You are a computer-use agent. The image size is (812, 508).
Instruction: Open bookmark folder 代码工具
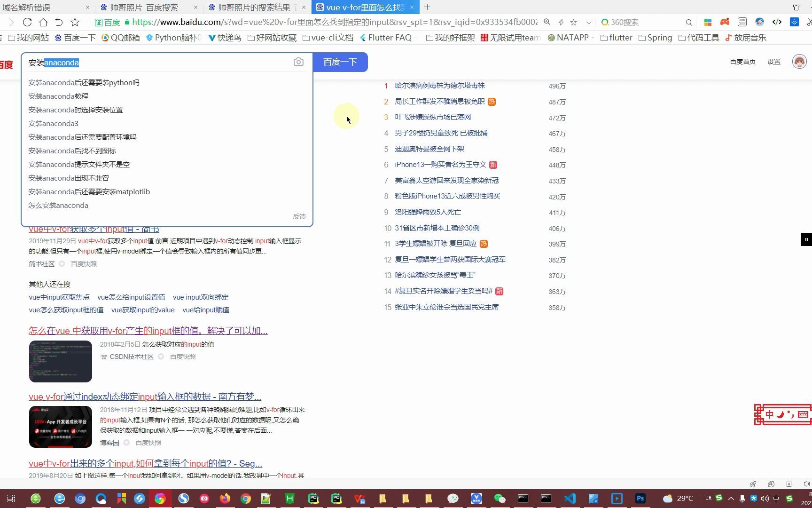[x=699, y=38]
